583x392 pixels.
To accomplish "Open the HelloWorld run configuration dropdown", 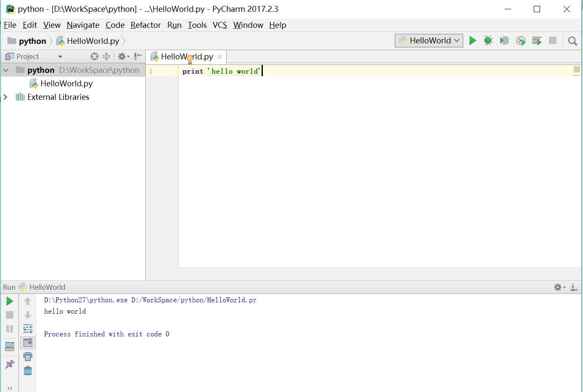I will pos(429,40).
